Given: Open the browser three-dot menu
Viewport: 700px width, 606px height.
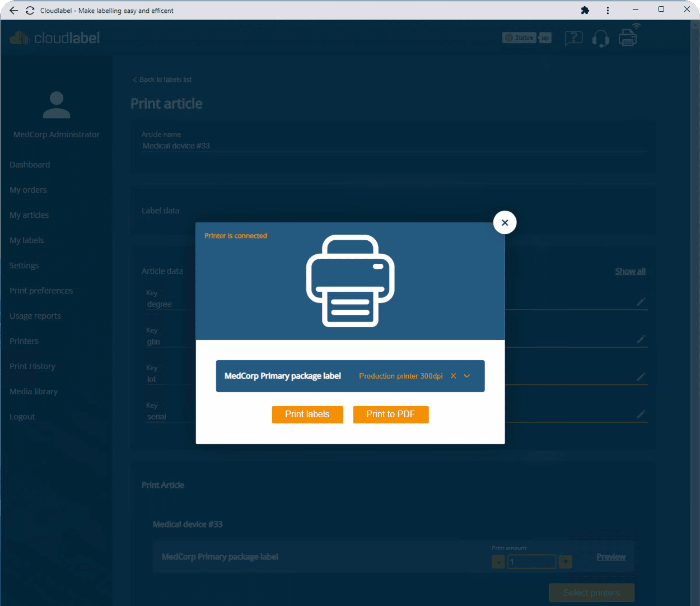Looking at the screenshot, I should coord(607,10).
